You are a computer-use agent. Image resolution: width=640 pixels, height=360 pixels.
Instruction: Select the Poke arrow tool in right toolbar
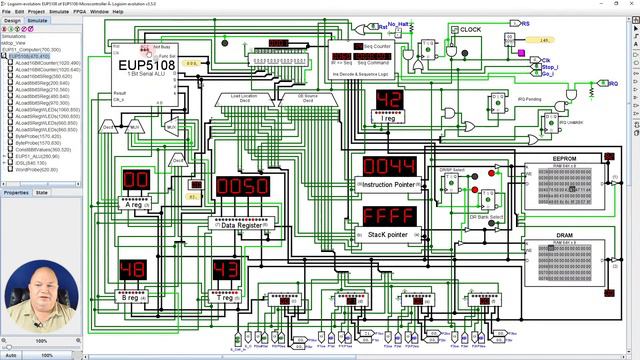636,28
